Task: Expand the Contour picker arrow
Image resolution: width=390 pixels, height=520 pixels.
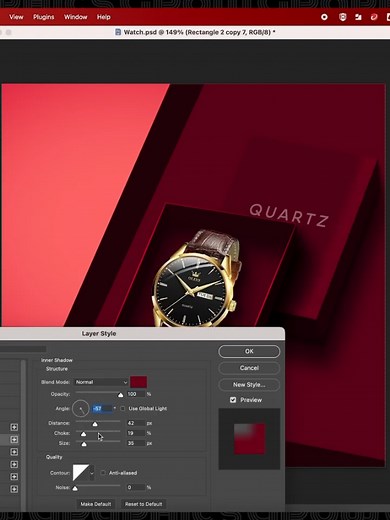Action: tap(92, 473)
